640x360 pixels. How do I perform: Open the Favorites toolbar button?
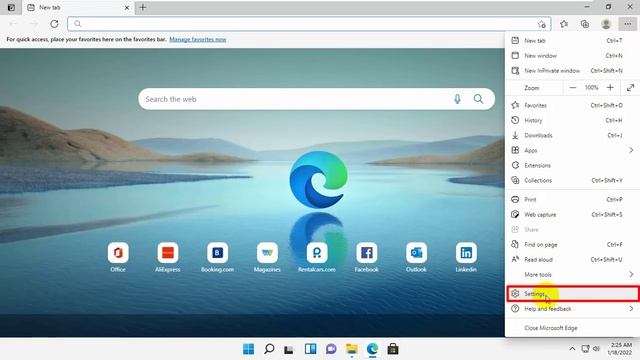tap(564, 24)
